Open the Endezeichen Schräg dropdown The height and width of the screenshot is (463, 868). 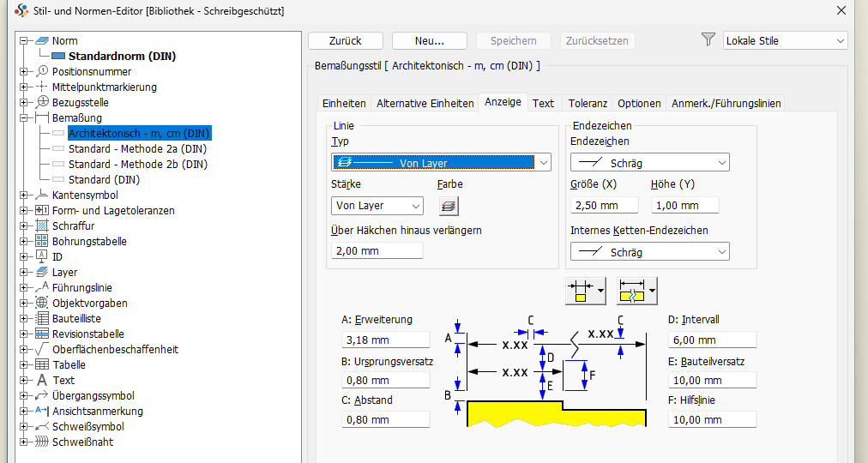point(650,163)
